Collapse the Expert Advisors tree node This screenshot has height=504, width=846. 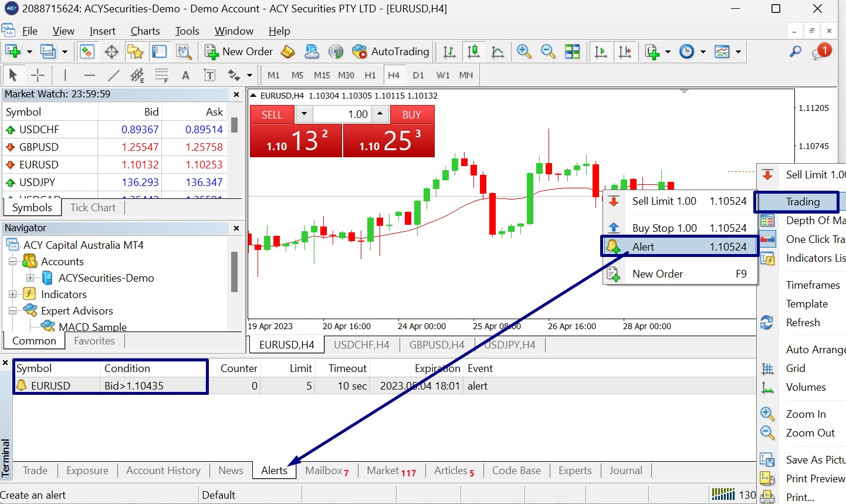coord(12,311)
